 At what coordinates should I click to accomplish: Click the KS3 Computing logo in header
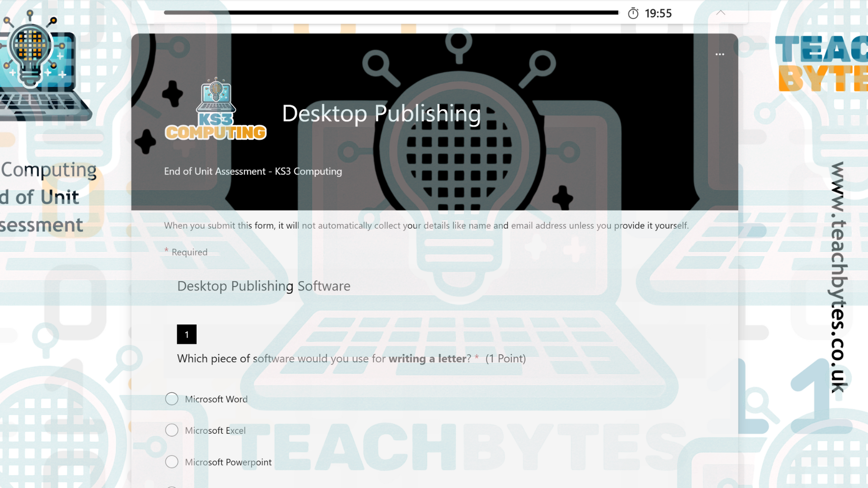(216, 109)
